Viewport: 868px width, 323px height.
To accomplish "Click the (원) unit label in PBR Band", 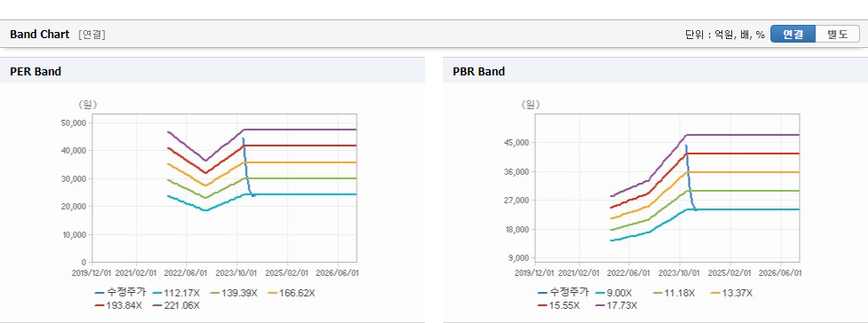I will (531, 105).
